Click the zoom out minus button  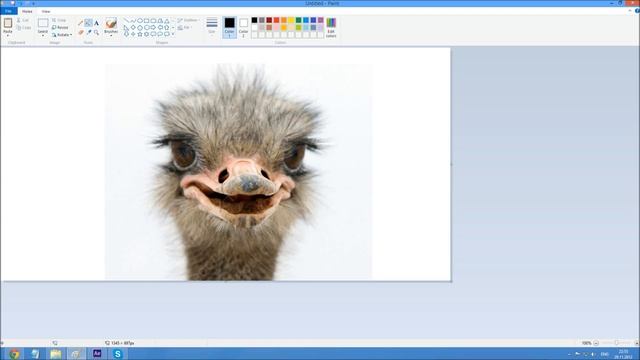pyautogui.click(x=596, y=343)
